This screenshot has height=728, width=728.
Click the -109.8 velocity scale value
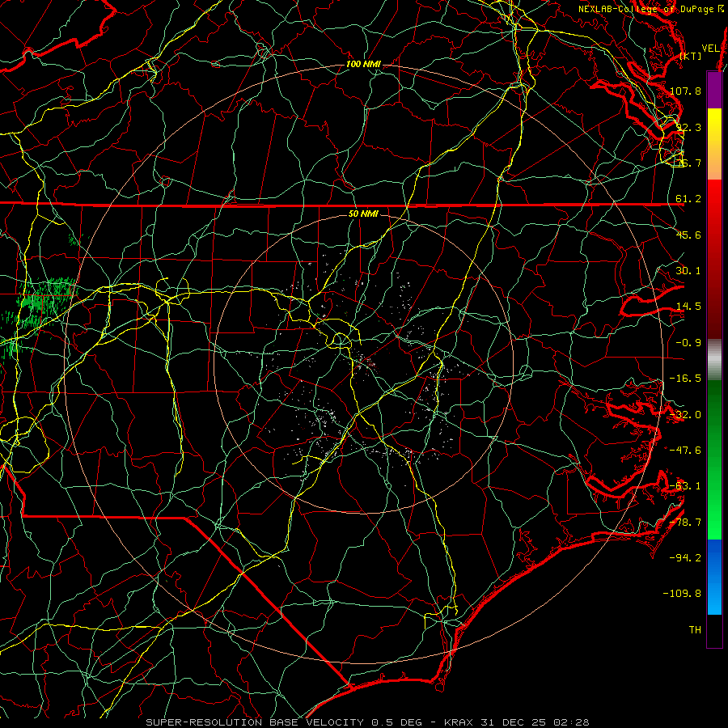682,594
